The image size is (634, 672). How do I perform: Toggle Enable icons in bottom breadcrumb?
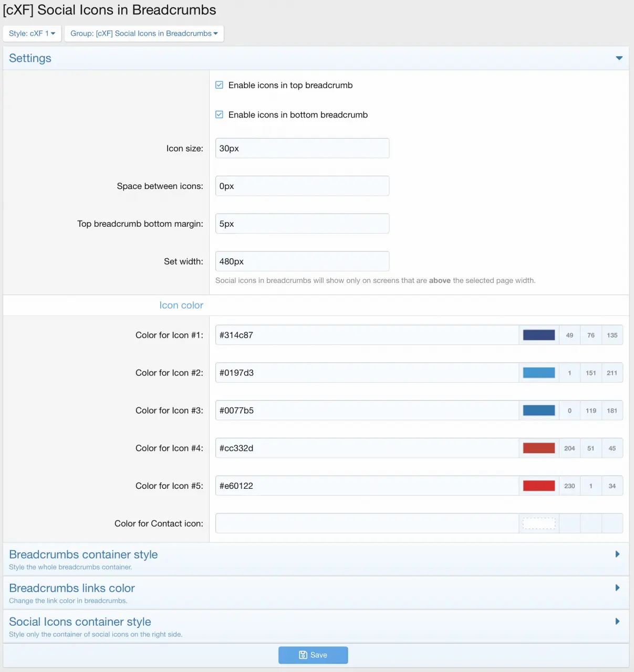pos(220,114)
